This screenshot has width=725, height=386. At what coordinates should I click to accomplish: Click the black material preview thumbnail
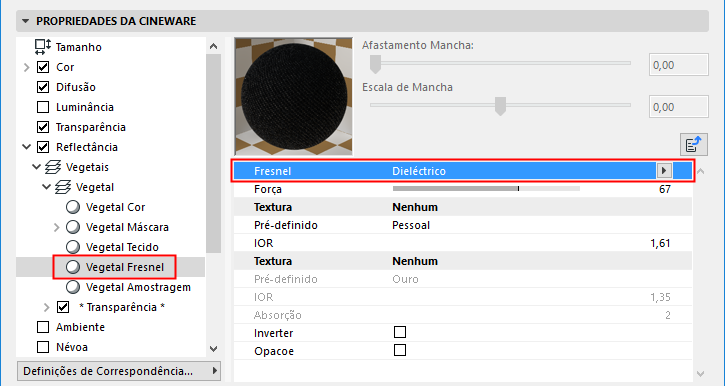[294, 96]
